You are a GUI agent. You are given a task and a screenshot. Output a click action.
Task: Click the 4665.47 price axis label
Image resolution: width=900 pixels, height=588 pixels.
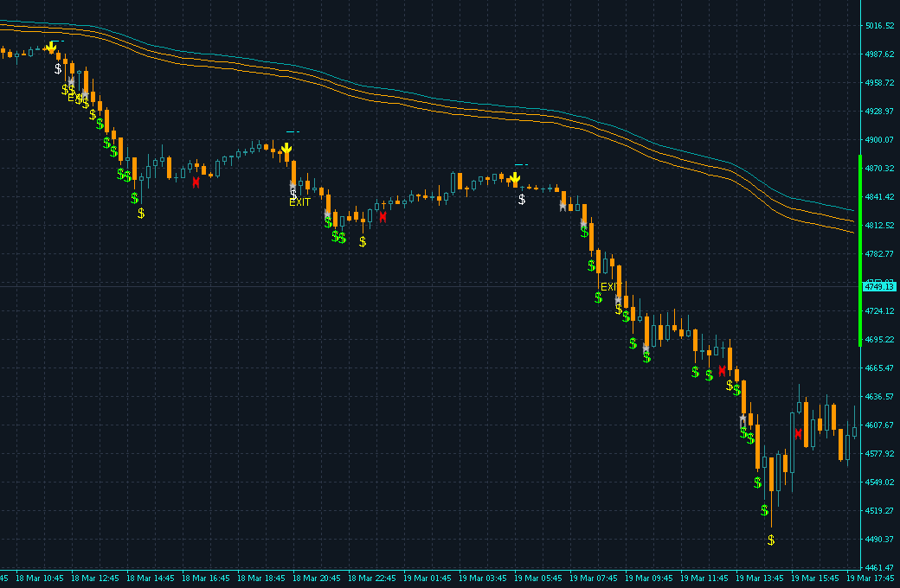pos(880,368)
